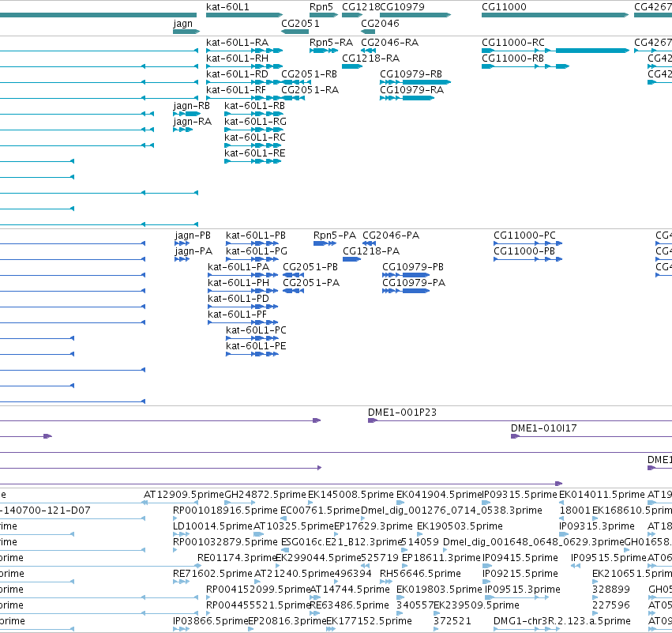Click protein kat-60L1-PE
This screenshot has width=672, height=633.
point(256,346)
